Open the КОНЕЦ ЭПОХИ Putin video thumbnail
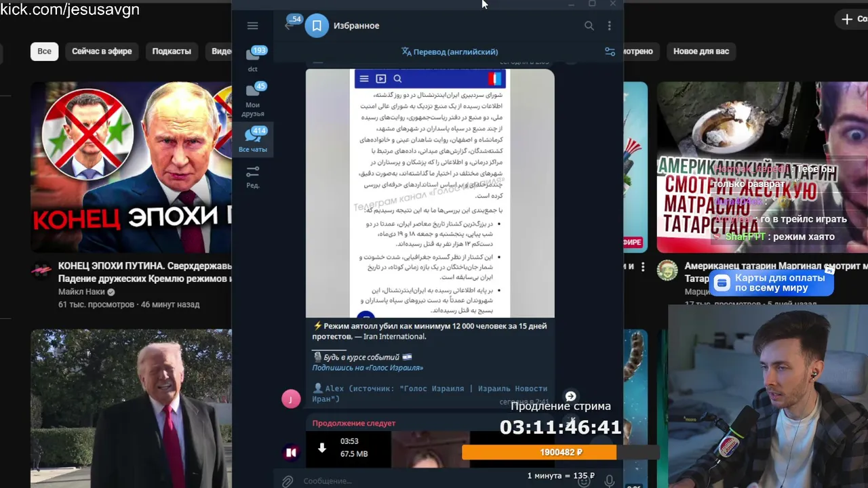 click(131, 167)
